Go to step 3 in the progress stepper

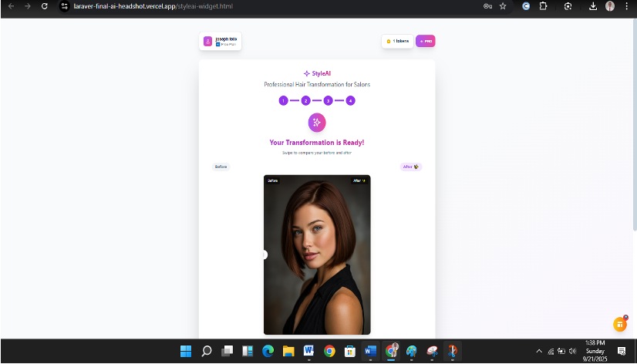pos(328,100)
